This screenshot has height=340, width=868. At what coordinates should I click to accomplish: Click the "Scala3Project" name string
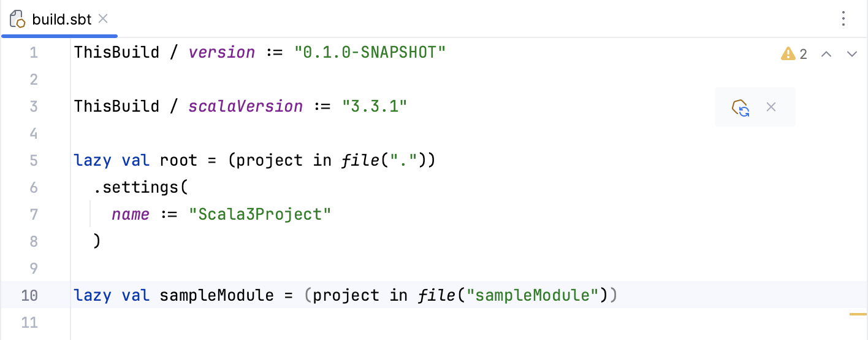coord(260,214)
